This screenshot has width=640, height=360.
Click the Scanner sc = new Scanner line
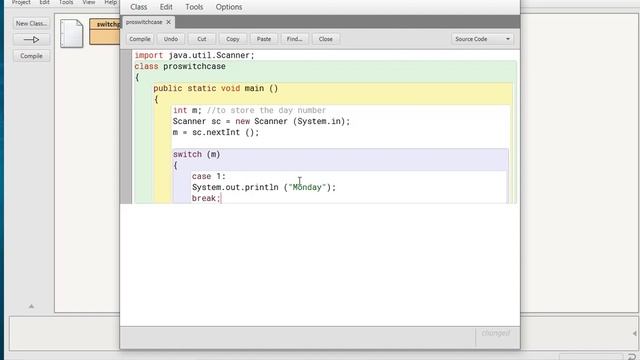[x=261, y=122]
